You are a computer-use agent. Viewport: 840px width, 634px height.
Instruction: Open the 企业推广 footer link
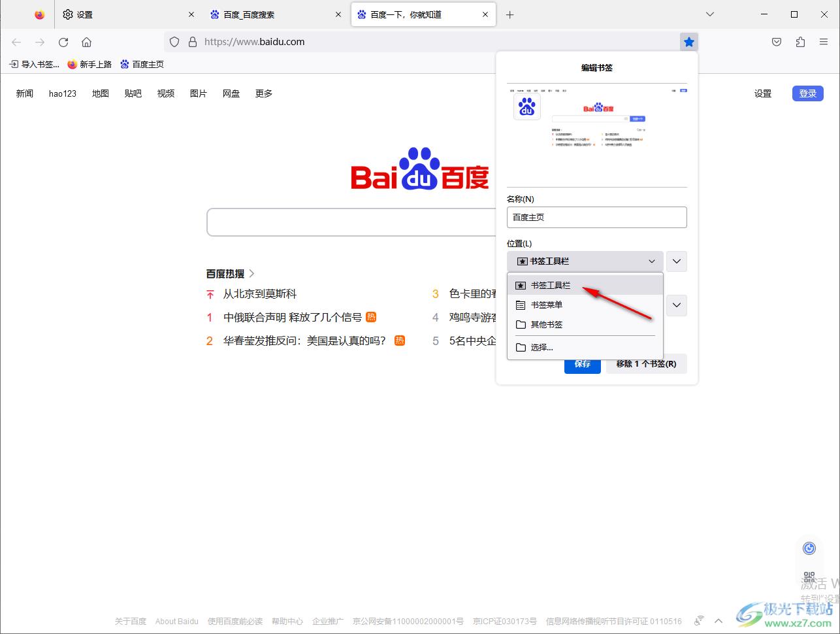tap(328, 622)
